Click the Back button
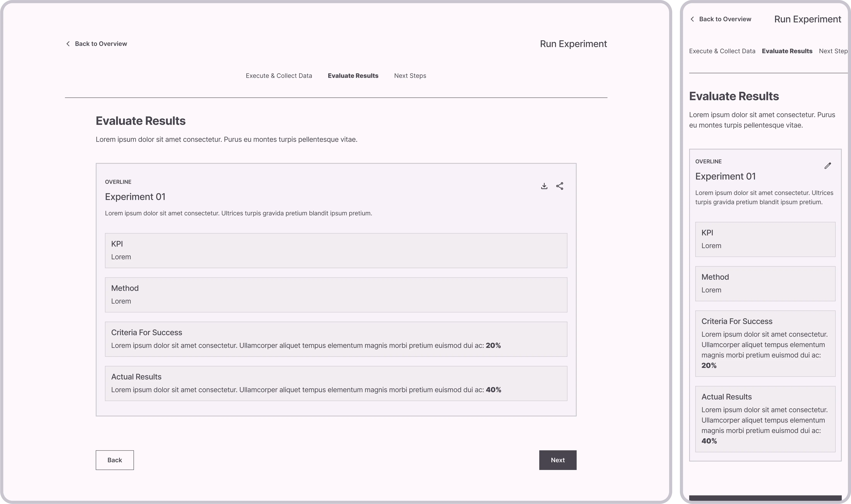 (x=114, y=460)
